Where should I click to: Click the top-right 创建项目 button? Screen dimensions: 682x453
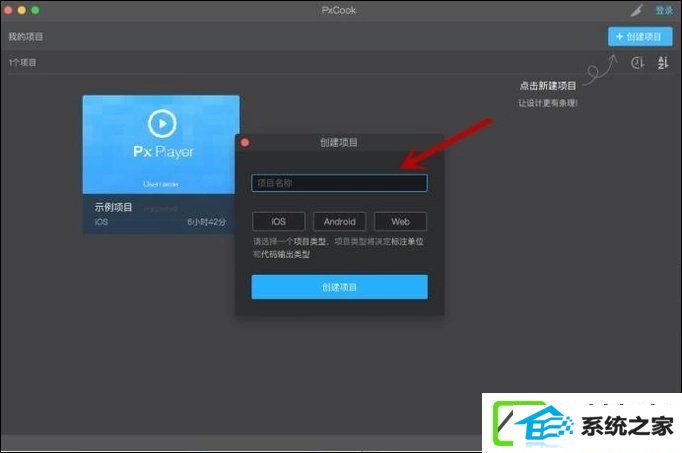[640, 37]
